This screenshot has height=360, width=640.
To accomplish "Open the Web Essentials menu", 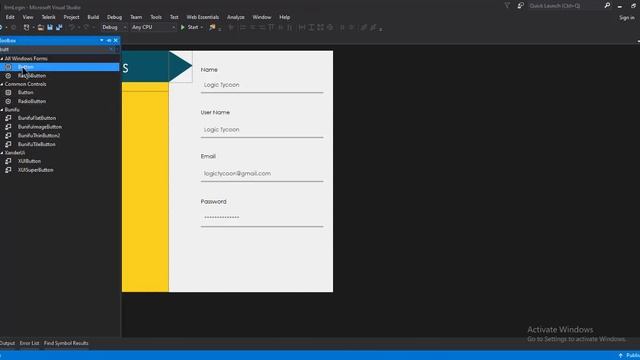I will [202, 17].
